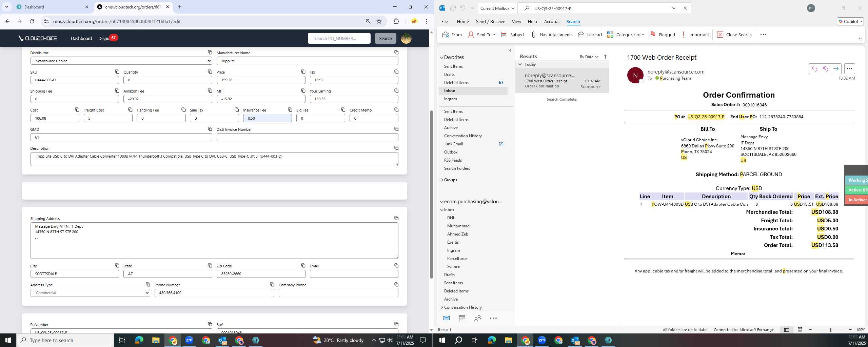Image resolution: width=868 pixels, height=347 pixels.
Task: Click the CloudChoice Search button
Action: (x=386, y=38)
